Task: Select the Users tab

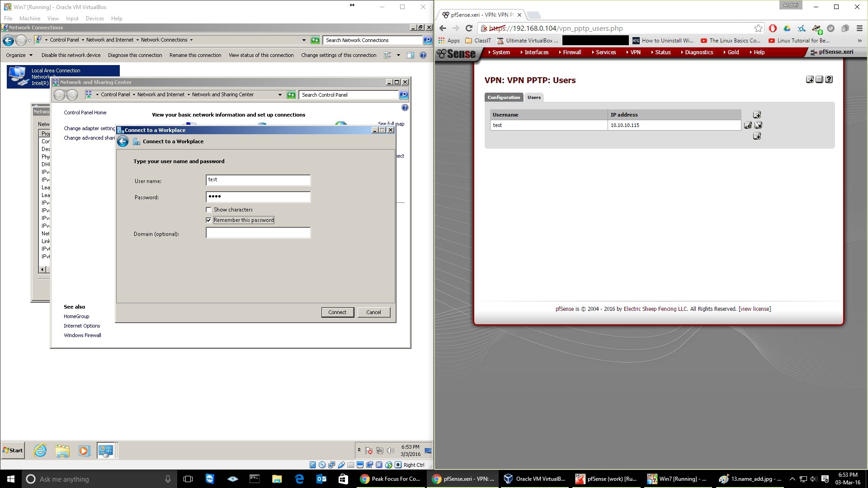Action: click(534, 97)
